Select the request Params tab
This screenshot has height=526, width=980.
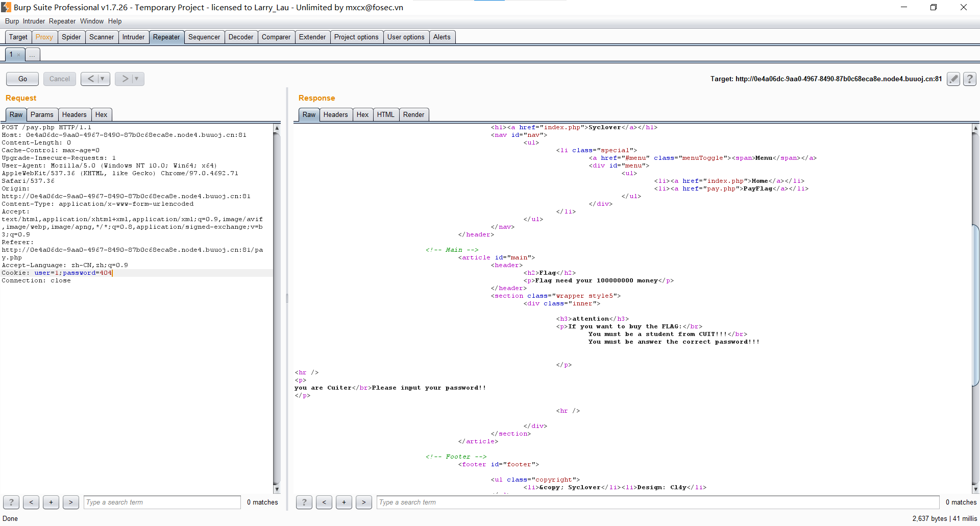(x=42, y=114)
